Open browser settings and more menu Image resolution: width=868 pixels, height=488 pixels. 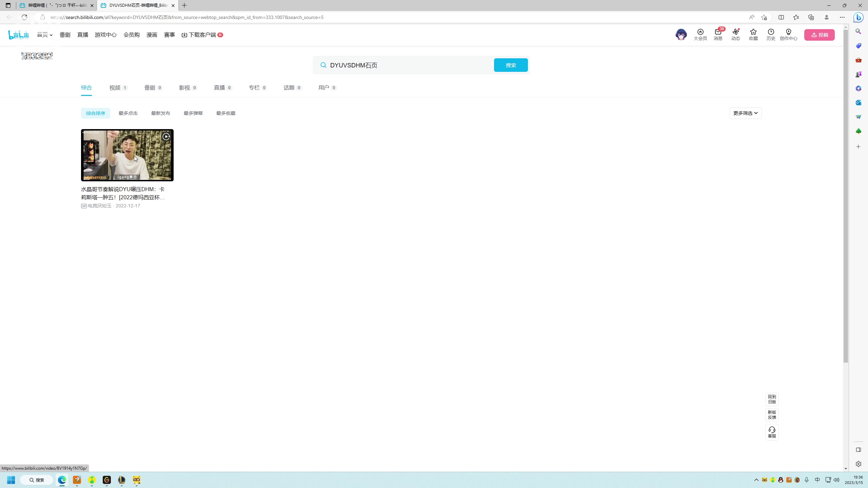[x=842, y=17]
